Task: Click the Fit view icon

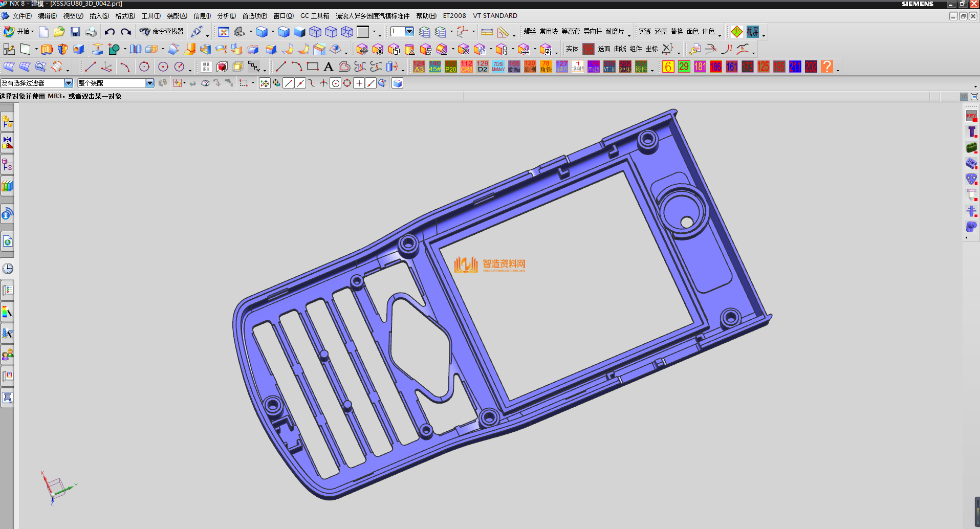Action: pos(224,32)
